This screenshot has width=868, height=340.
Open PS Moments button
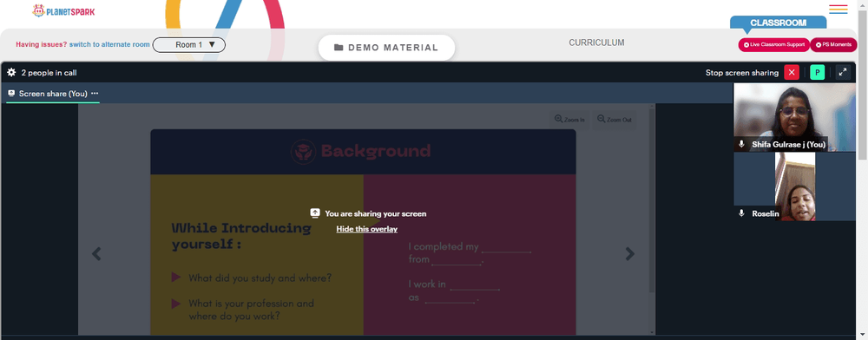tap(833, 45)
